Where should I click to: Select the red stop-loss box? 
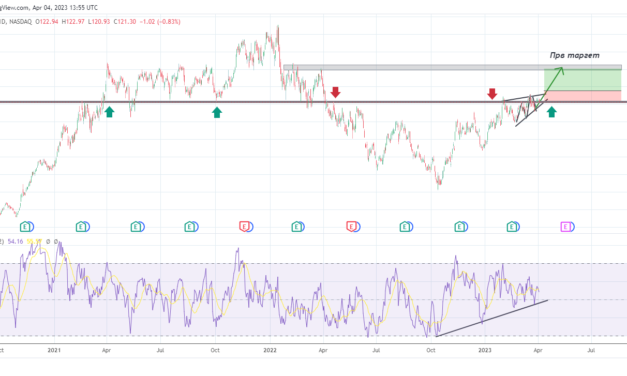tap(583, 96)
